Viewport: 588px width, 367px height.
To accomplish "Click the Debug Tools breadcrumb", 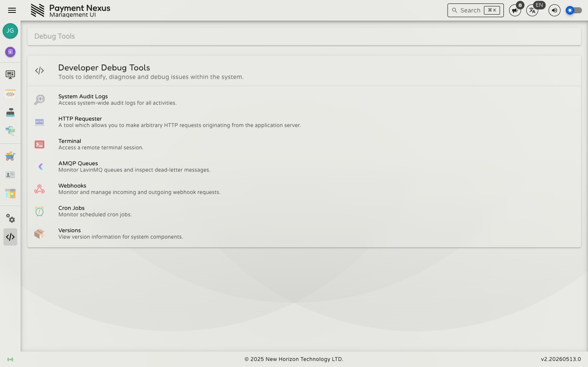I will pos(55,36).
